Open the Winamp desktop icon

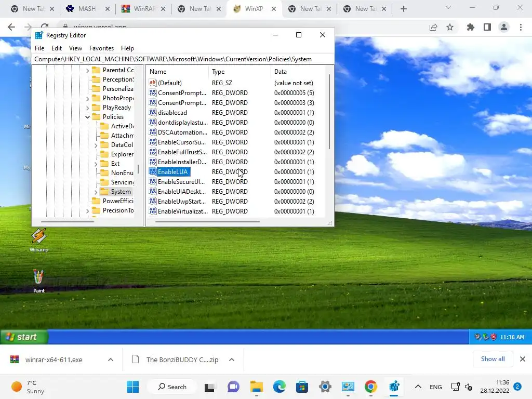[x=38, y=240]
